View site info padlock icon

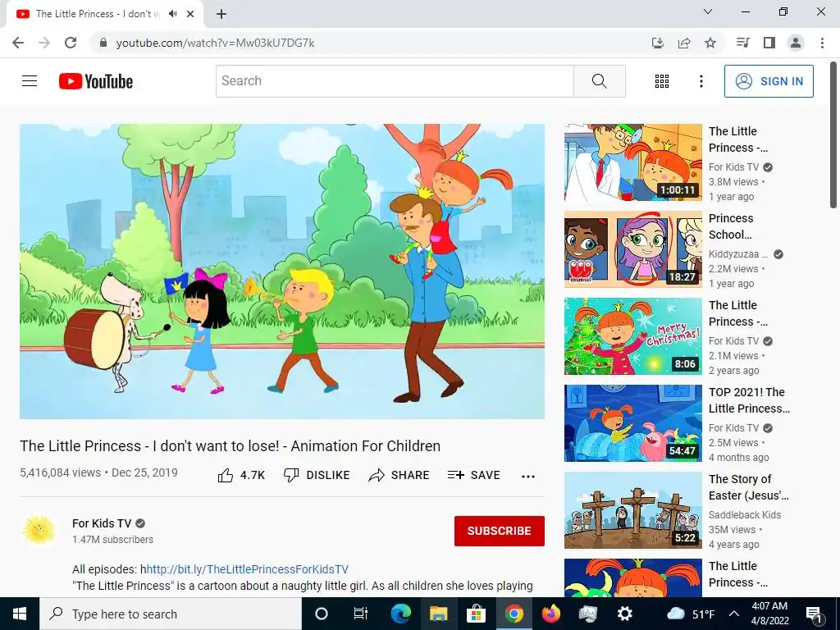[x=103, y=43]
